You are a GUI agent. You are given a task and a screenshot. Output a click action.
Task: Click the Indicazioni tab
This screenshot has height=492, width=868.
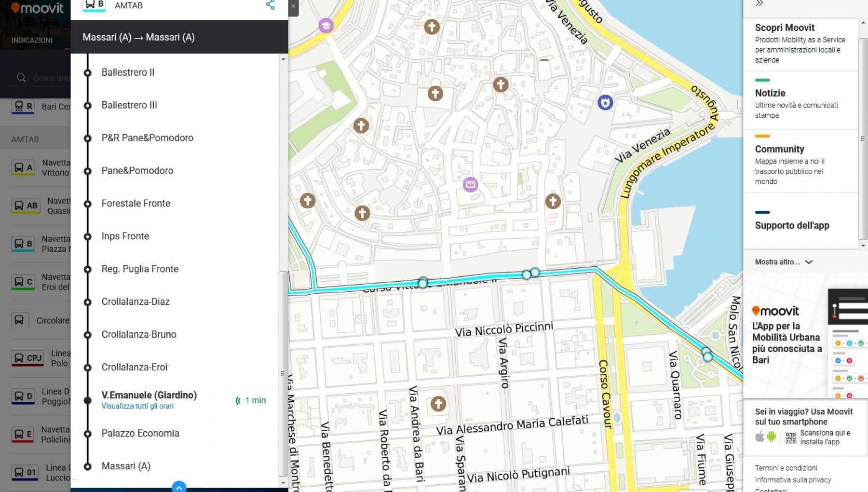[32, 40]
